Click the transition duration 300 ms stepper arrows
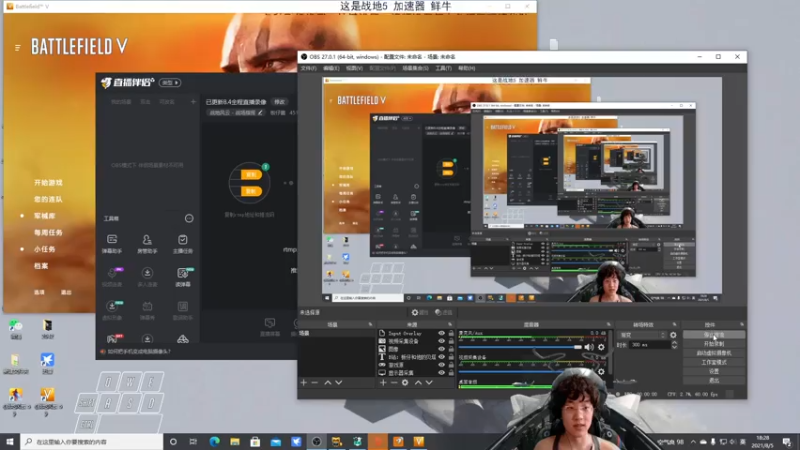This screenshot has height=450, width=800. (674, 345)
